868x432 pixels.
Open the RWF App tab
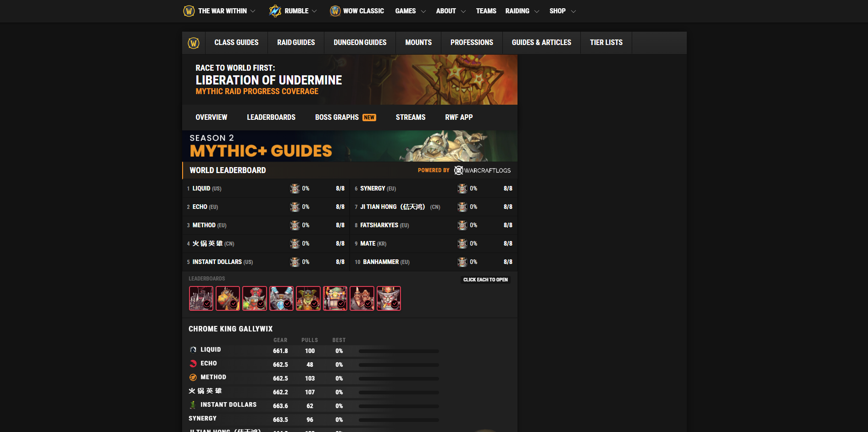459,118
